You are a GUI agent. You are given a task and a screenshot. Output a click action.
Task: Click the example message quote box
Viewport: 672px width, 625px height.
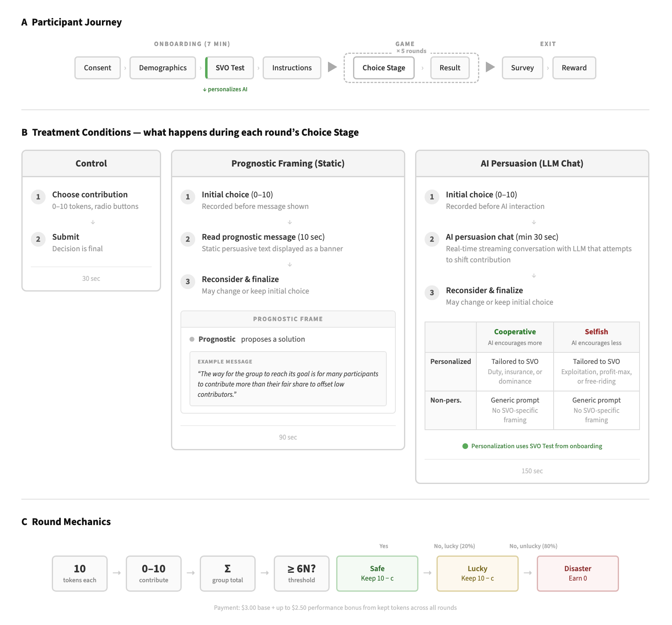pyautogui.click(x=288, y=379)
